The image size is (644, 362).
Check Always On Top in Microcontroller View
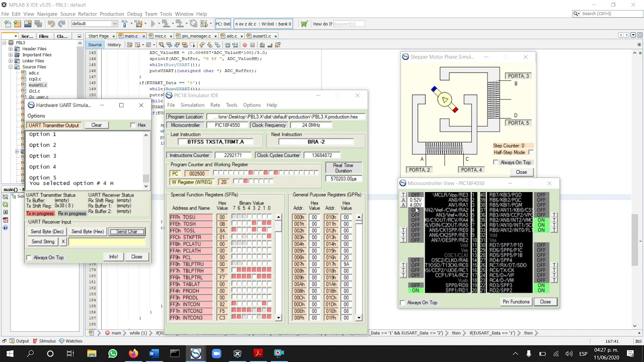click(x=403, y=303)
